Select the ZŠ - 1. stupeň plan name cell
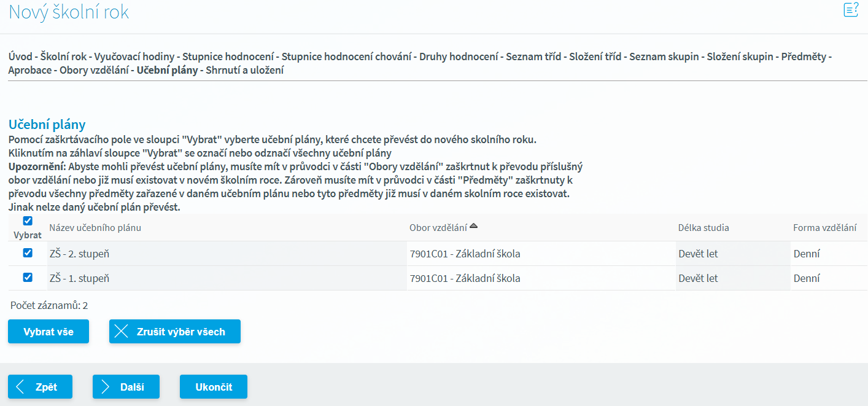This screenshot has width=868, height=406. [79, 278]
